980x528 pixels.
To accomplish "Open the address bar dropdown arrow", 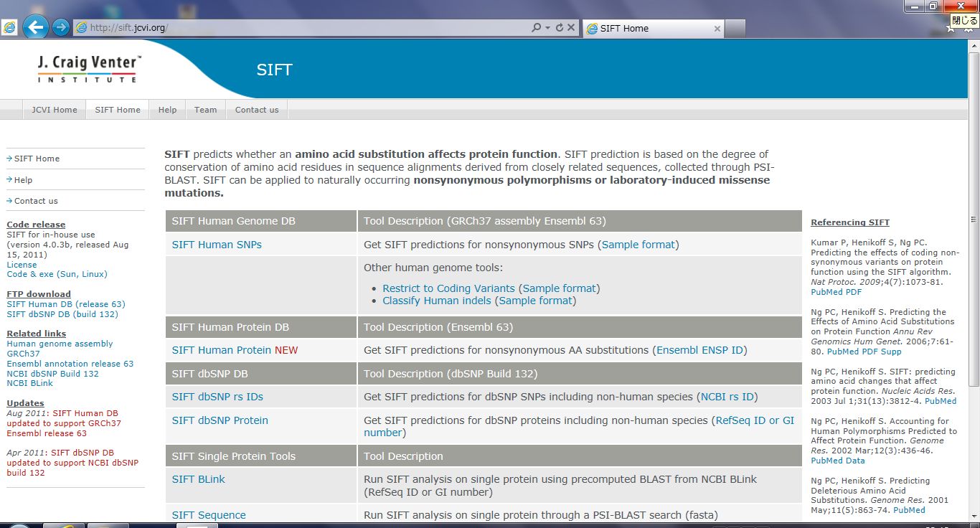I will pyautogui.click(x=547, y=27).
